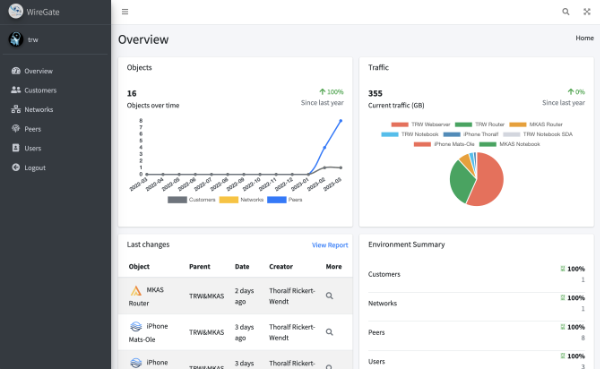Click Peers row in Environment Summary
600x369 pixels.
[476, 332]
